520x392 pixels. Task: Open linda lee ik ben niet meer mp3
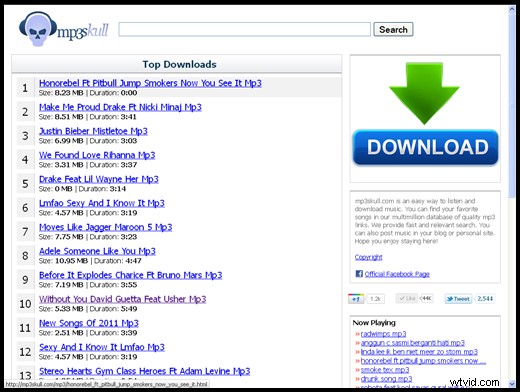(419, 352)
